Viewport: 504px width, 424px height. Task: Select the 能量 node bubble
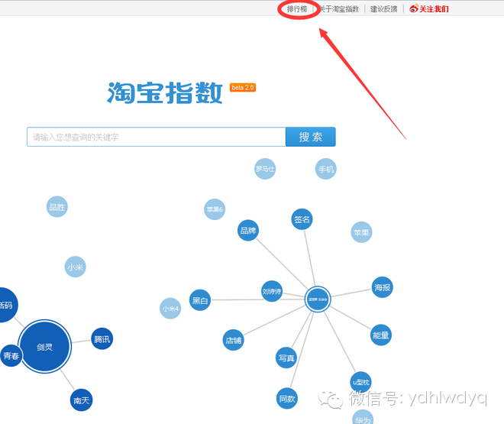(x=381, y=335)
